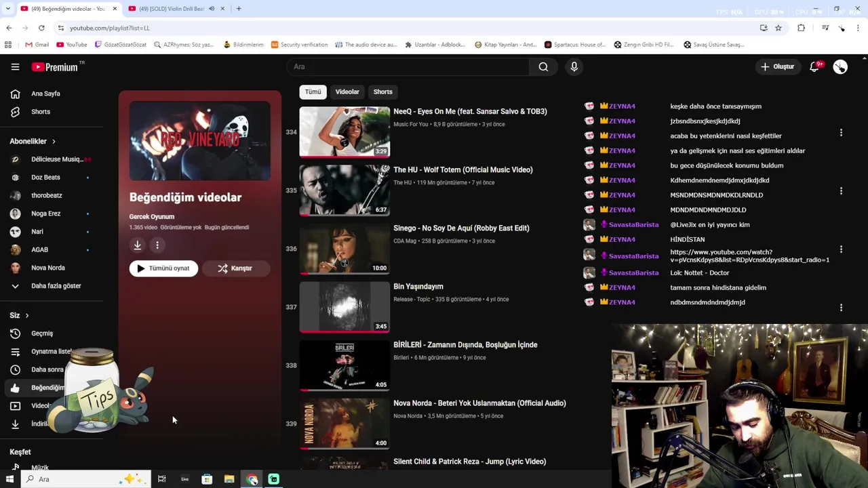Screen dimensions: 868x488
Task: Open a new browser tab
Action: [x=239, y=9]
